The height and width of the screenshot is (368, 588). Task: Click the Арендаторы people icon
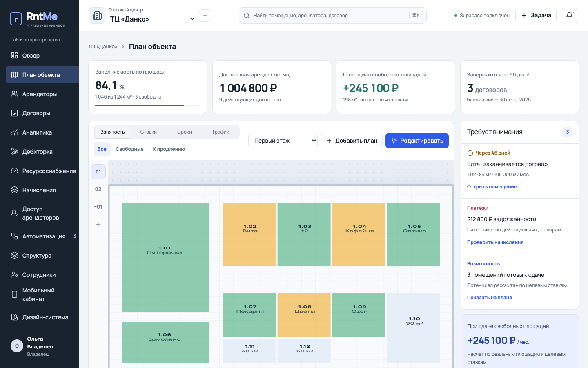[14, 94]
